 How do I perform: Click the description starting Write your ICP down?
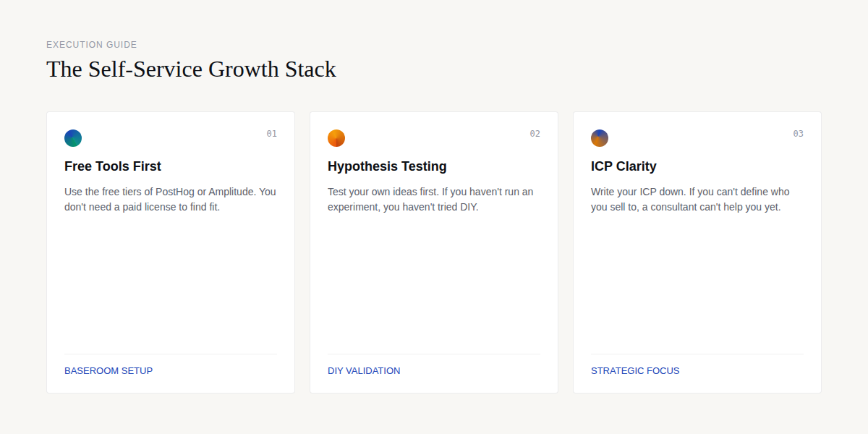pyautogui.click(x=690, y=200)
